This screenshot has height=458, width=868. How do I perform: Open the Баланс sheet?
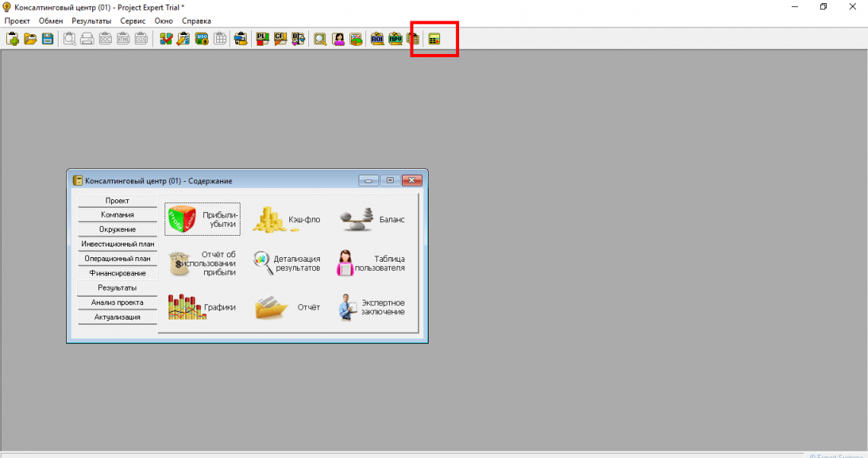[372, 220]
